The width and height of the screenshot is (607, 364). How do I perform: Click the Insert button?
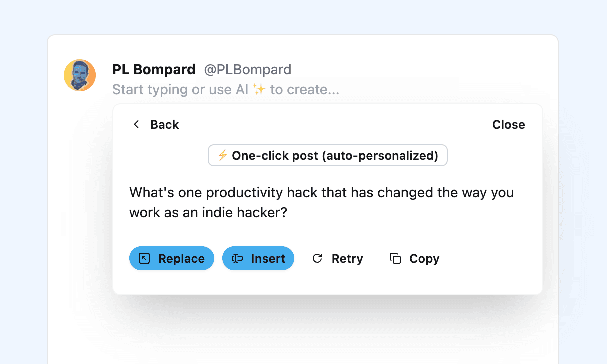(258, 258)
